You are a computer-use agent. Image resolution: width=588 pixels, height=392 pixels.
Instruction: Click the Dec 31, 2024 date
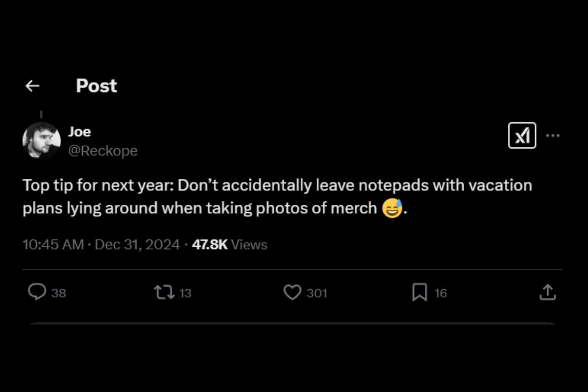[137, 245]
